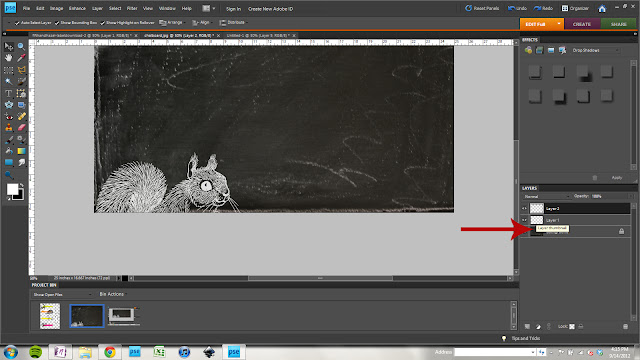The image size is (640, 360).
Task: Open the Bin Actions dropdown
Action: [x=113, y=294]
